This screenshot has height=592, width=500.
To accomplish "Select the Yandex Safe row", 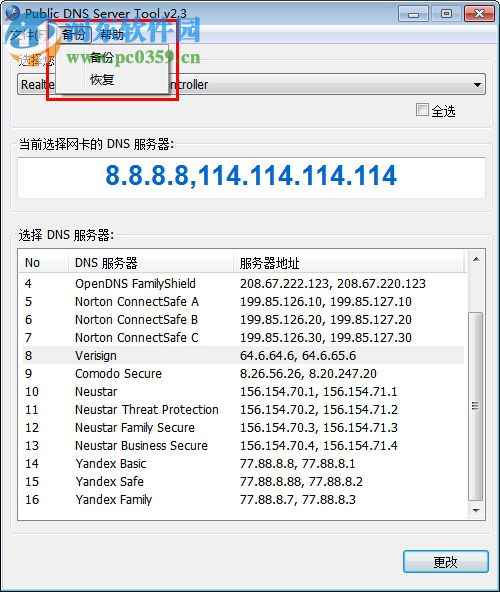I will (x=243, y=481).
